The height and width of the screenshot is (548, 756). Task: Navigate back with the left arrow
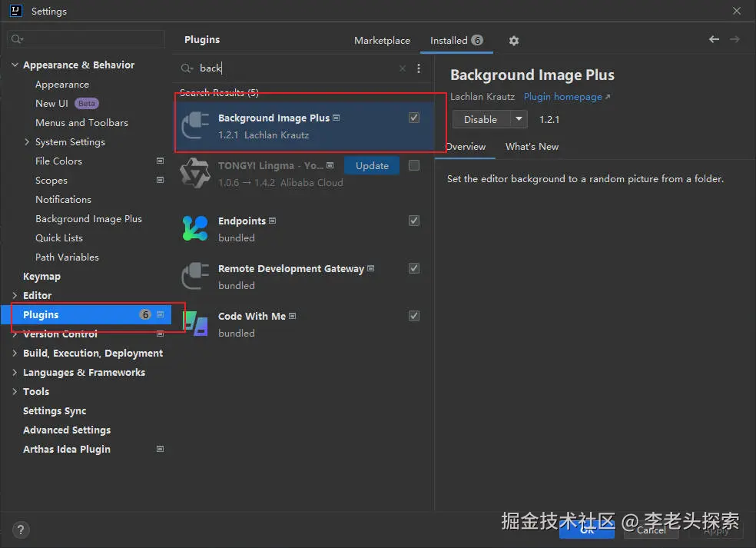[714, 39]
